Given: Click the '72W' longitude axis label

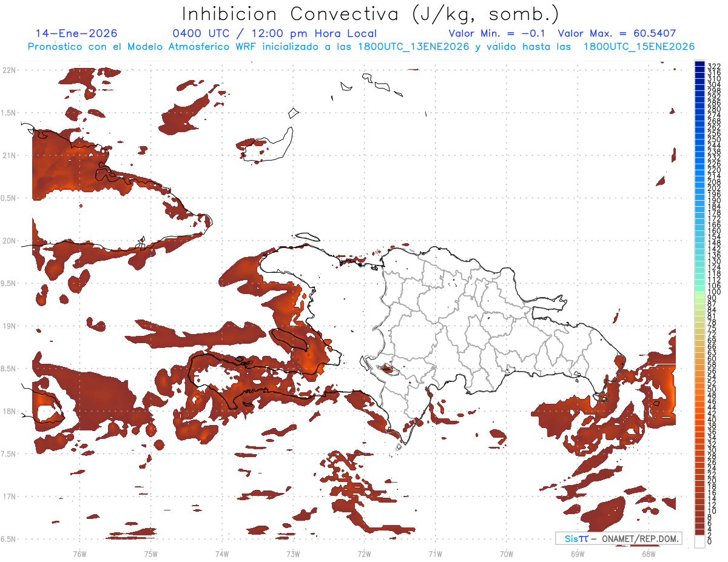Looking at the screenshot, I should (x=364, y=554).
